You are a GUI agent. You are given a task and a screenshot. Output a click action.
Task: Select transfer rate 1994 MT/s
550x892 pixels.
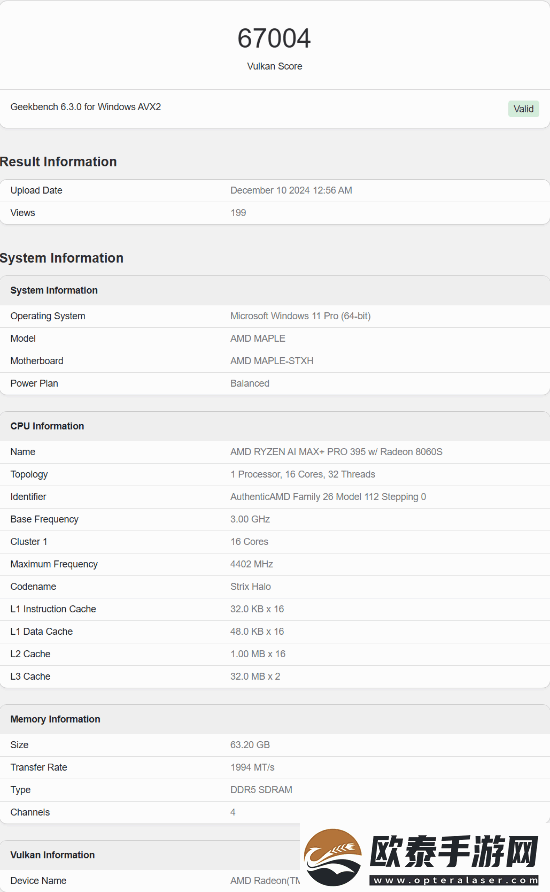tap(253, 767)
